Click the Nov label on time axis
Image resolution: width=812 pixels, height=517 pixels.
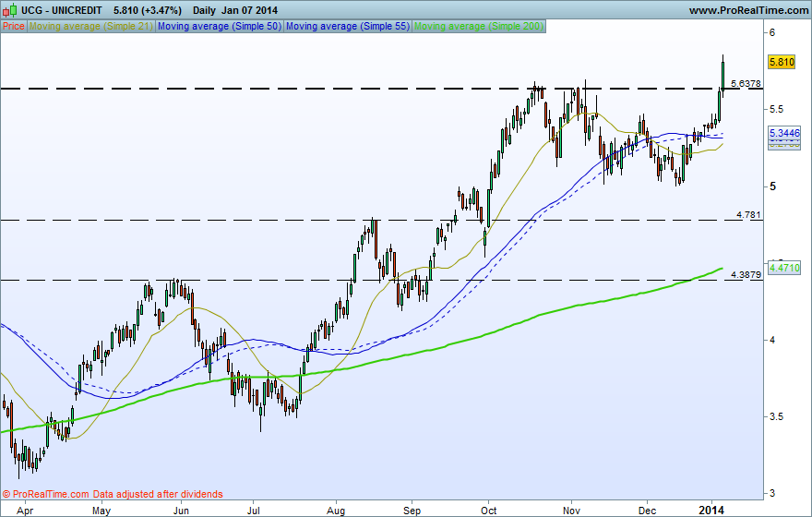(571, 511)
